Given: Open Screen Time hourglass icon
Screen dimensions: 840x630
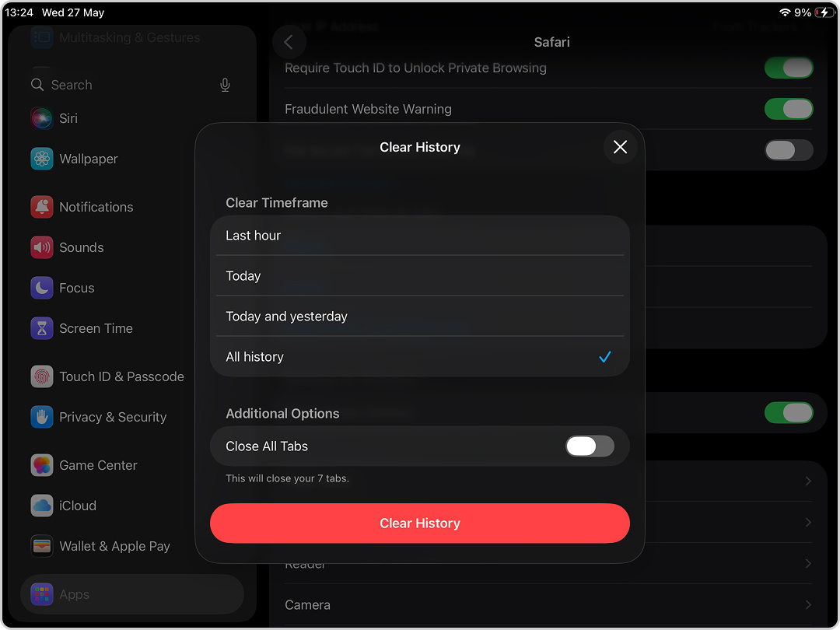Looking at the screenshot, I should click(42, 328).
